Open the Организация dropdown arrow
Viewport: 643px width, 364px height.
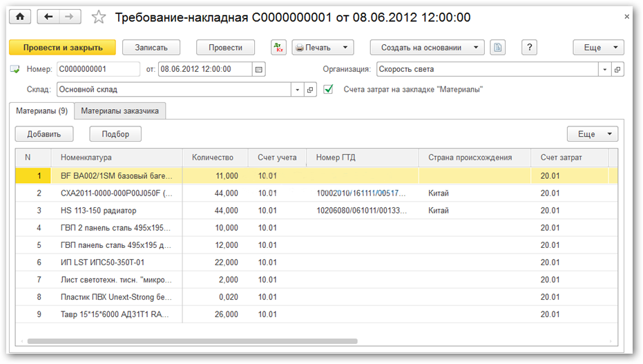point(605,69)
